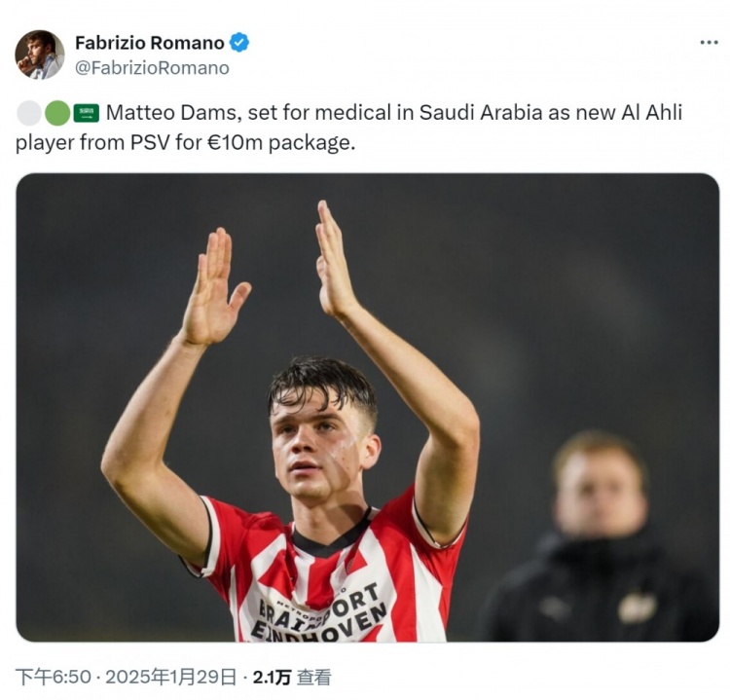Click the "Matteo Dams" name in tweet text

(173, 113)
